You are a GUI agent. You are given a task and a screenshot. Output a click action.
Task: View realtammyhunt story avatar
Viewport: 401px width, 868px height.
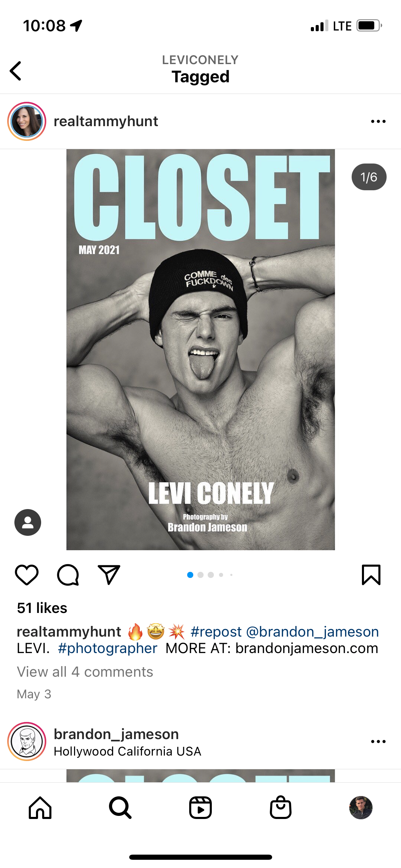(x=27, y=121)
